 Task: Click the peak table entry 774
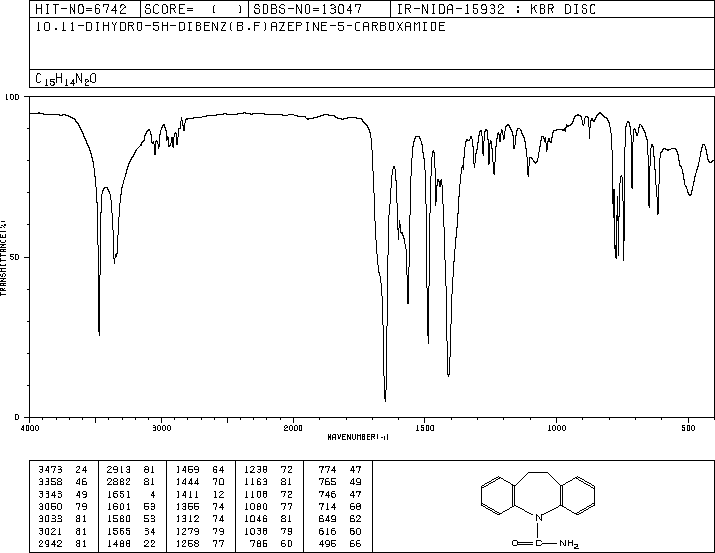[x=327, y=469]
